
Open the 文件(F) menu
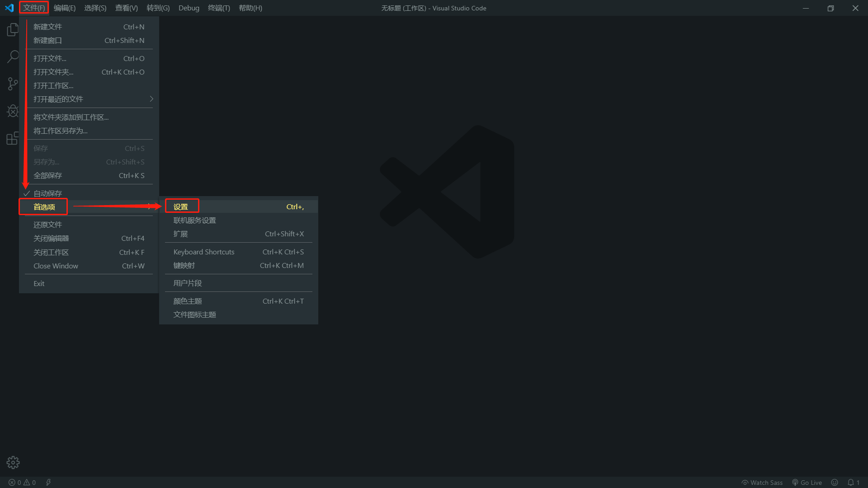click(x=34, y=8)
